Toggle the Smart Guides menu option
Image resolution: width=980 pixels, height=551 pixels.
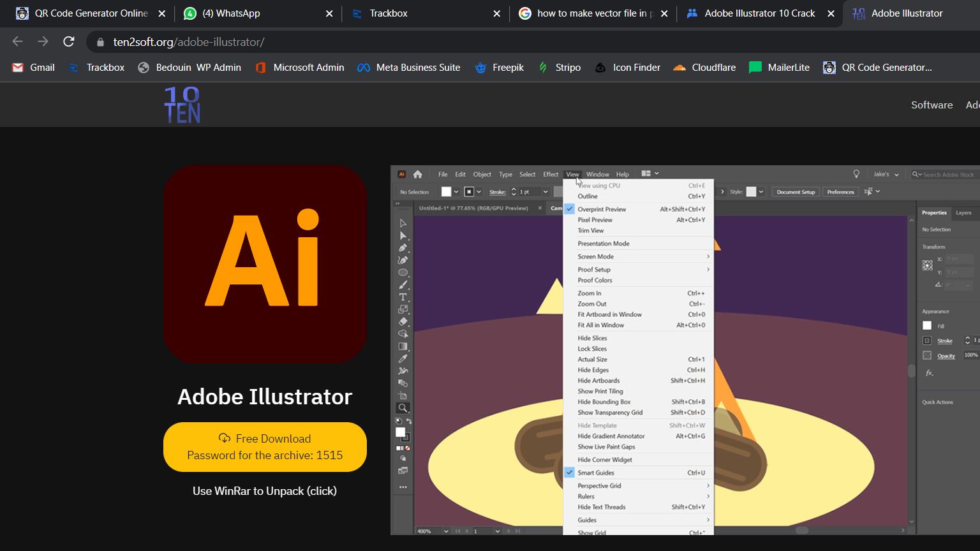596,473
